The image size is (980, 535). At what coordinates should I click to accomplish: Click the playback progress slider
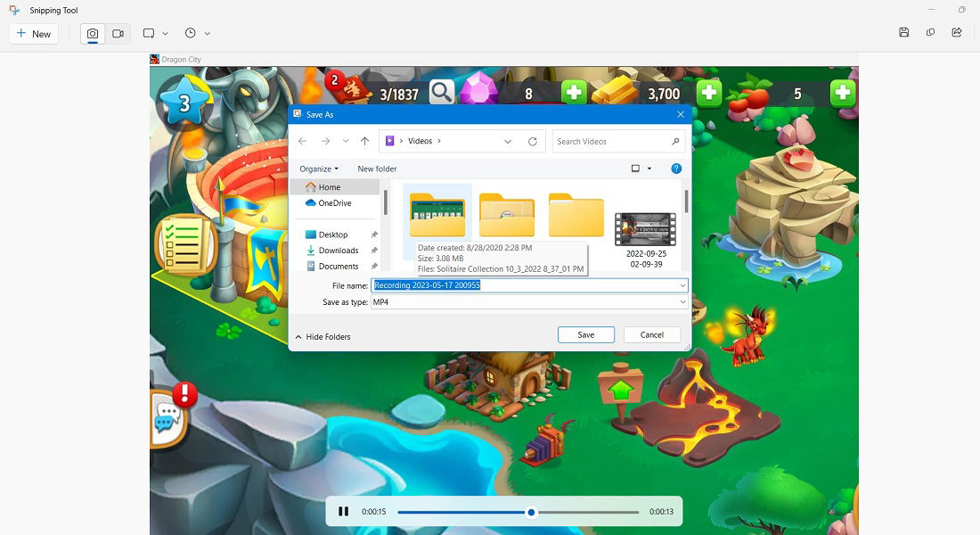click(x=531, y=511)
